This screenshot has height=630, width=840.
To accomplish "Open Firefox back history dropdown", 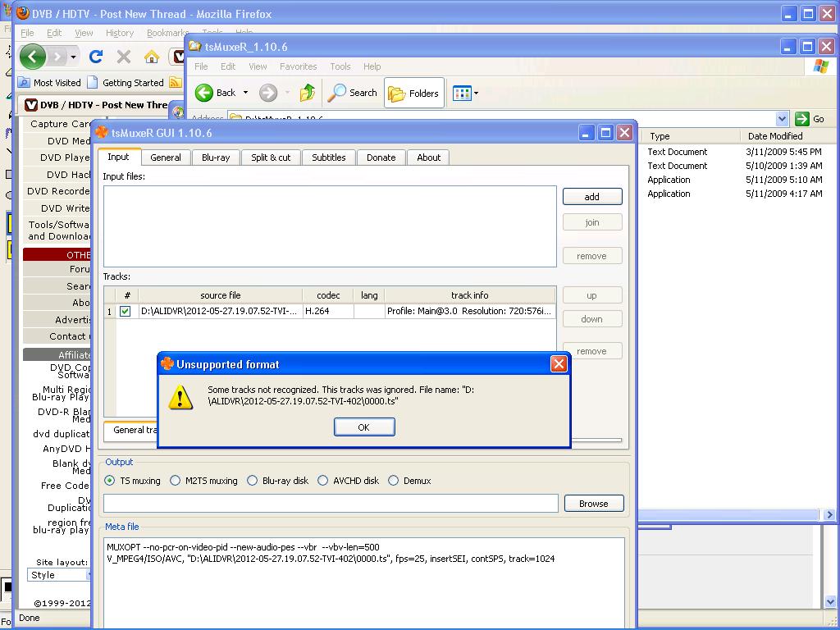I will pyautogui.click(x=73, y=57).
